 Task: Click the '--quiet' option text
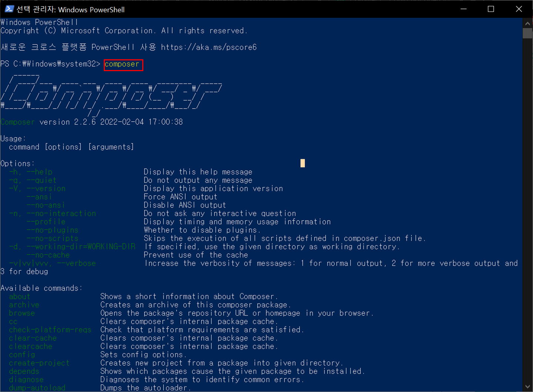coord(41,180)
